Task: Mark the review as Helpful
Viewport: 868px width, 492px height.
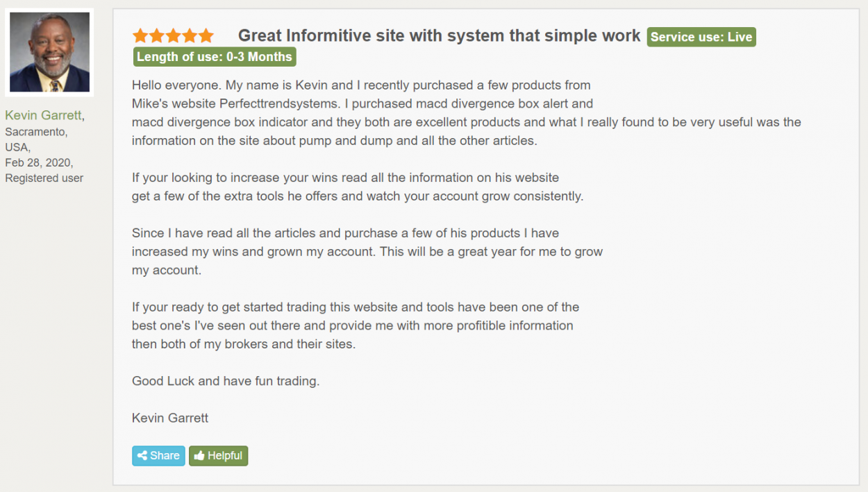Action: (x=218, y=456)
